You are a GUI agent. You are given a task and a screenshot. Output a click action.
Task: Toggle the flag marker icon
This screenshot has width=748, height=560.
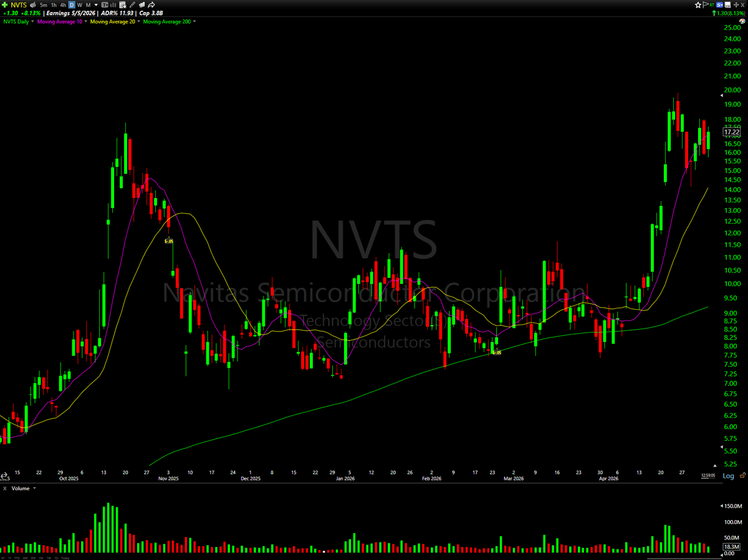click(x=706, y=5)
